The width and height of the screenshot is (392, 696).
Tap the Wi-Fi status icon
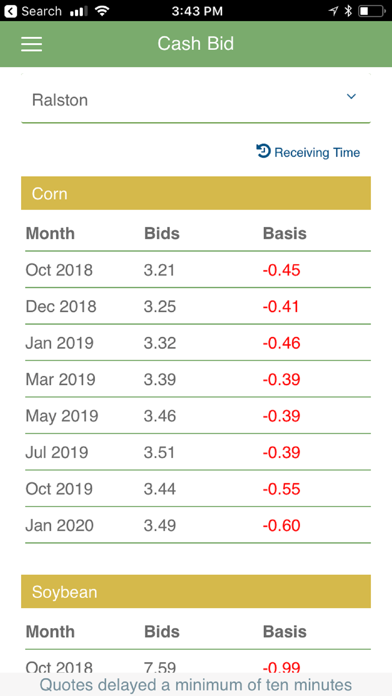103,11
